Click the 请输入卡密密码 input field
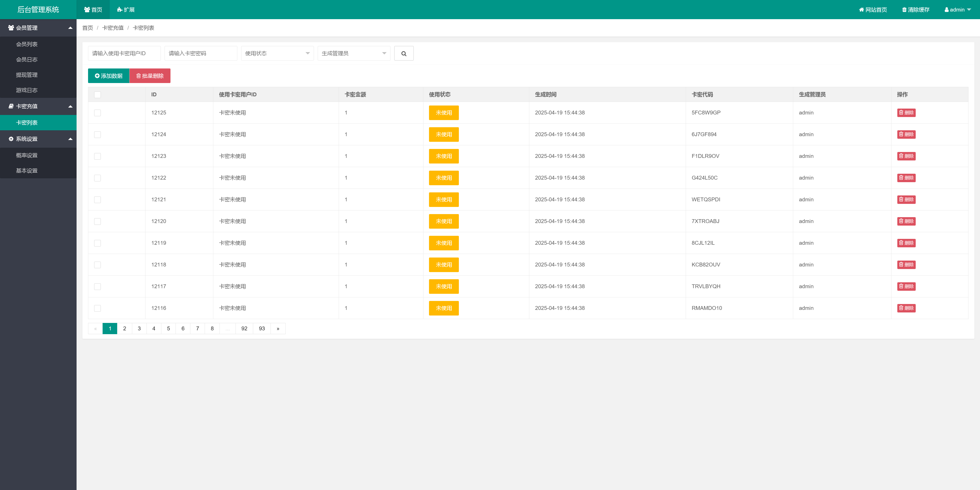The width and height of the screenshot is (980, 490). pos(201,53)
